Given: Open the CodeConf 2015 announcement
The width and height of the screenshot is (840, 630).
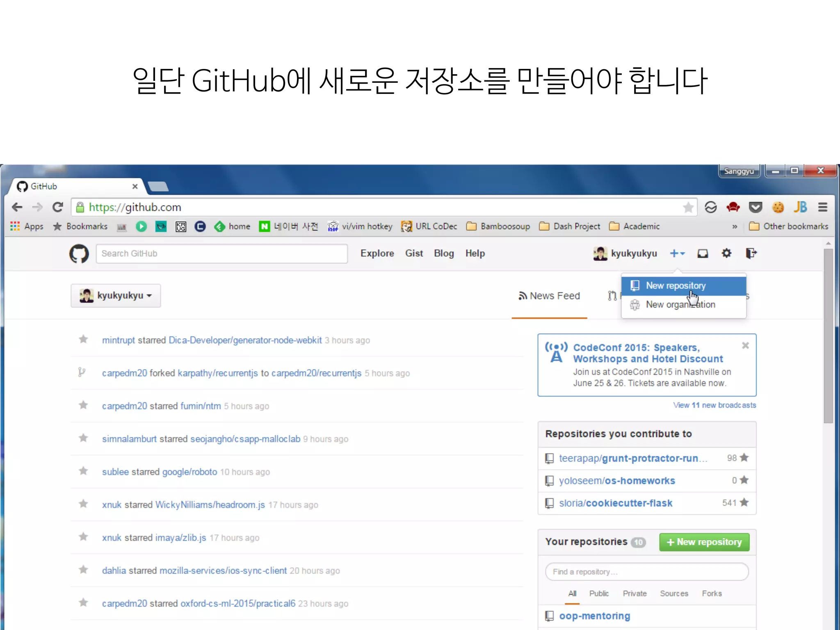Looking at the screenshot, I should pos(648,353).
